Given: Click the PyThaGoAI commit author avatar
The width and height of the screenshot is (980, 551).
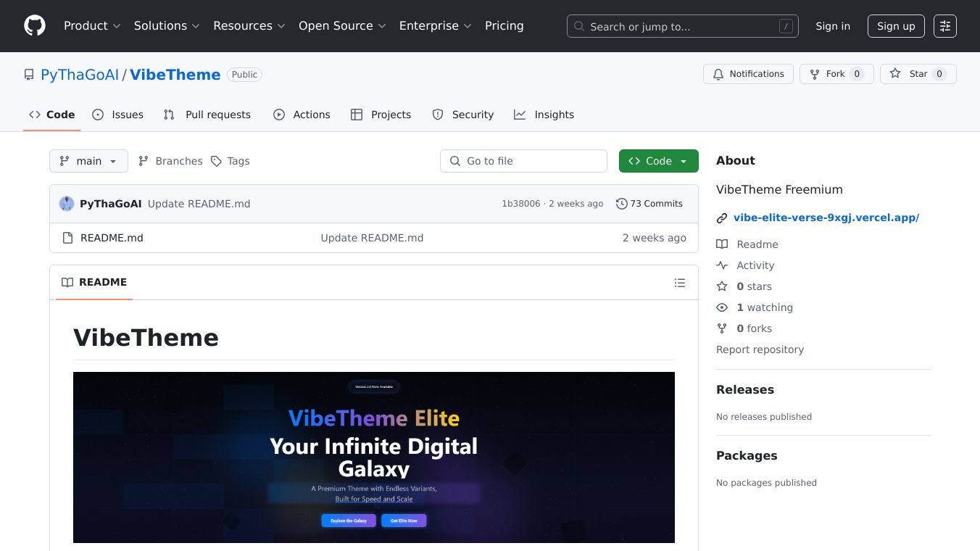Looking at the screenshot, I should [67, 204].
